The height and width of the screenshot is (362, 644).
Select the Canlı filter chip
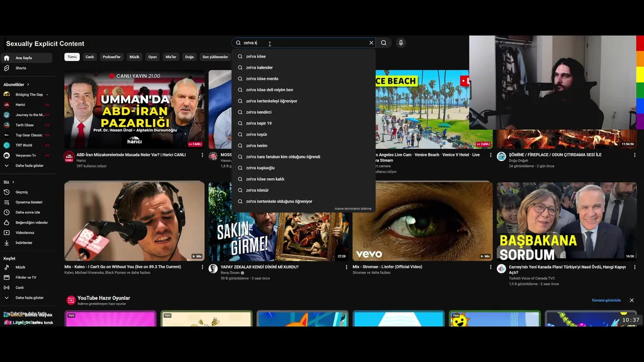[90, 57]
